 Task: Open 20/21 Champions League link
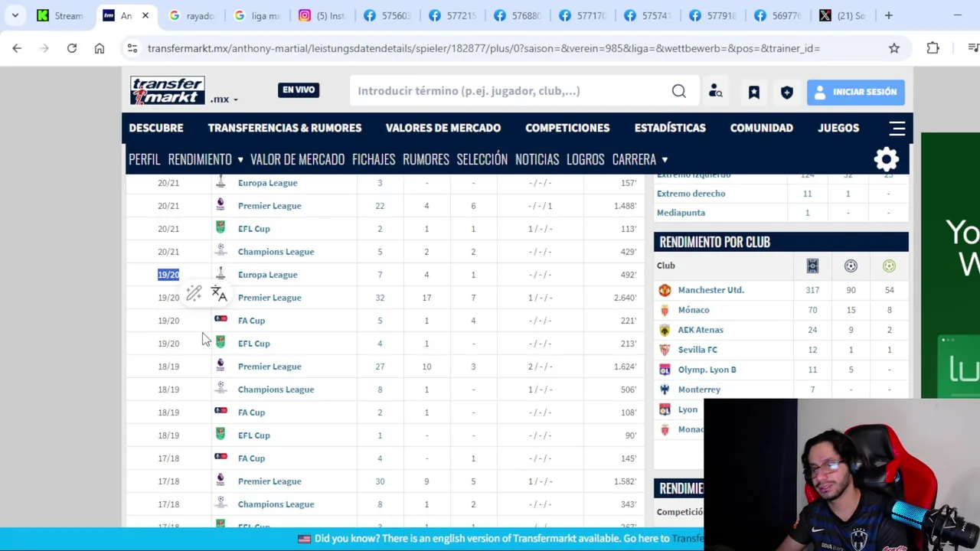coord(276,252)
